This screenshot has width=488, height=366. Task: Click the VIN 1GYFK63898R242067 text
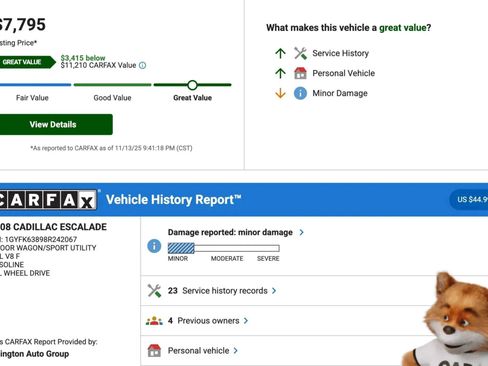click(x=41, y=239)
